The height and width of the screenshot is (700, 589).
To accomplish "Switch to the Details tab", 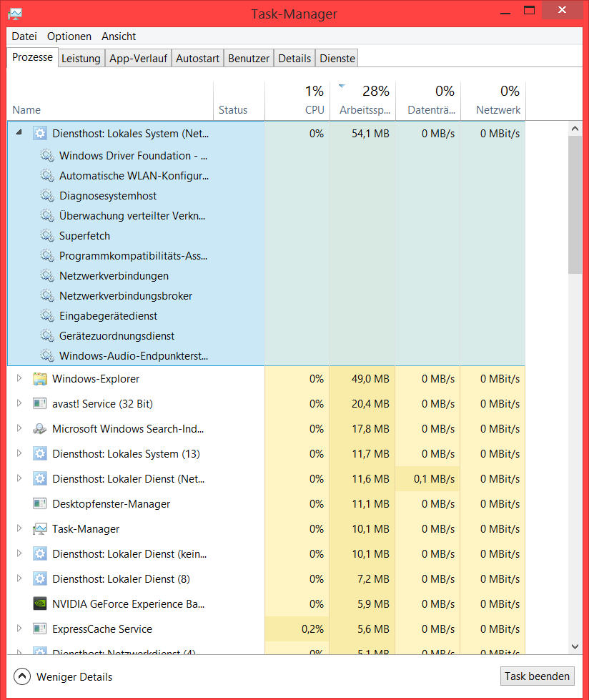I will coord(294,59).
